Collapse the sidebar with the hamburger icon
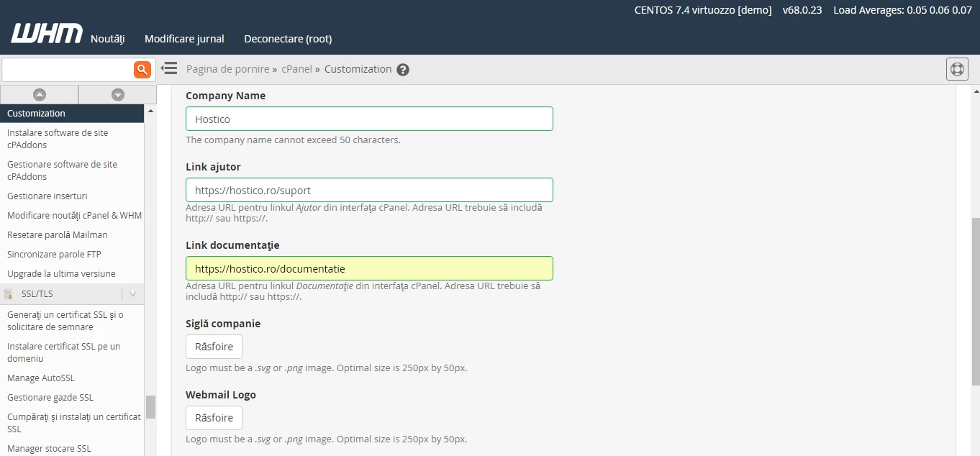 [168, 68]
